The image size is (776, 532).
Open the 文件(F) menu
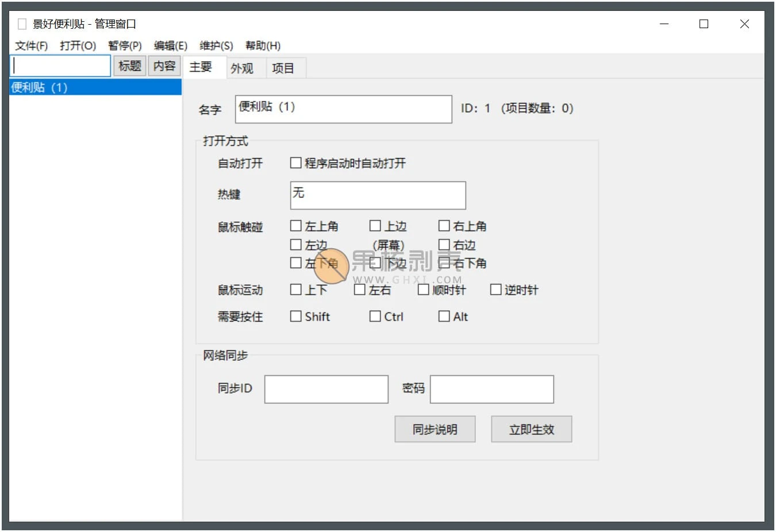click(31, 46)
